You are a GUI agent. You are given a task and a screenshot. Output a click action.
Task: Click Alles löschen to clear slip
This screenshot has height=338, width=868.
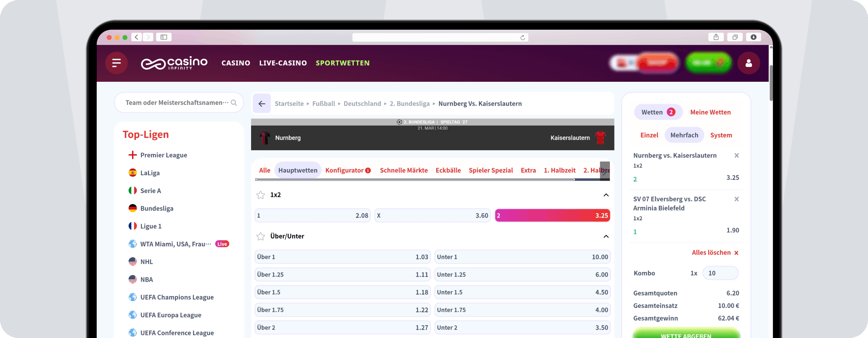(x=715, y=253)
